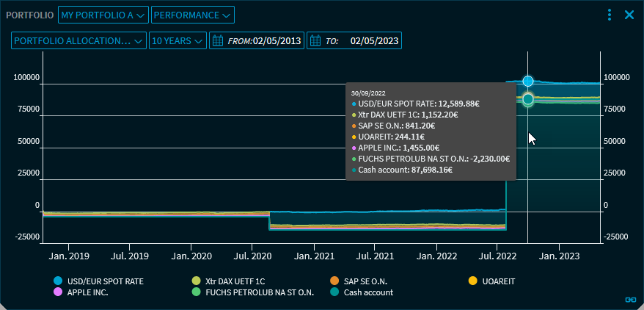Open the PORTFOLIO ALLOCATION chart type dropdown
Image resolution: width=644 pixels, height=310 pixels.
point(78,41)
